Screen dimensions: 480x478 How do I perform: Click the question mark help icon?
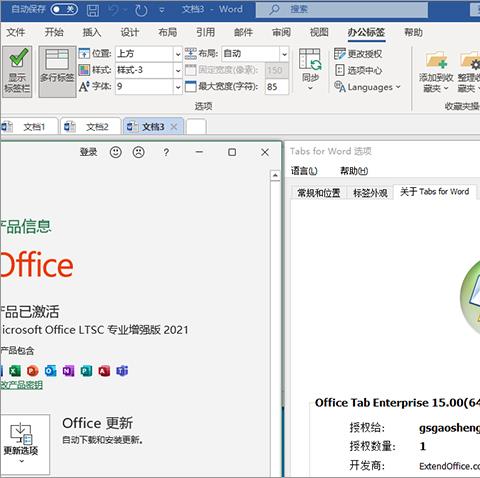[x=166, y=153]
